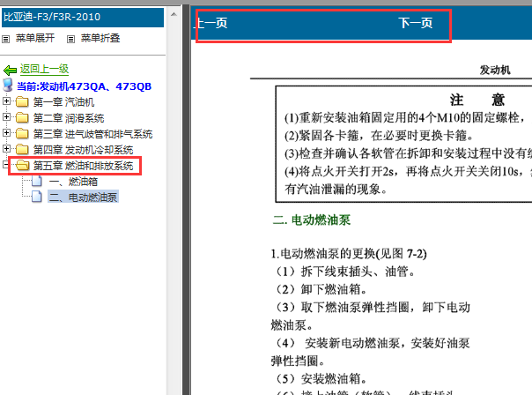Open the 一、燃油箱 page

click(73, 182)
